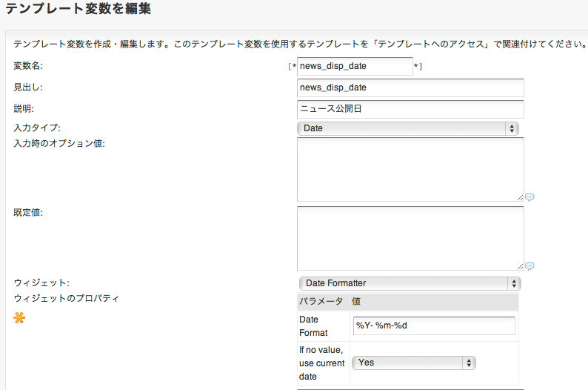Click inside the 既定値 textarea
Image resolution: width=588 pixels, height=390 pixels.
click(x=410, y=238)
